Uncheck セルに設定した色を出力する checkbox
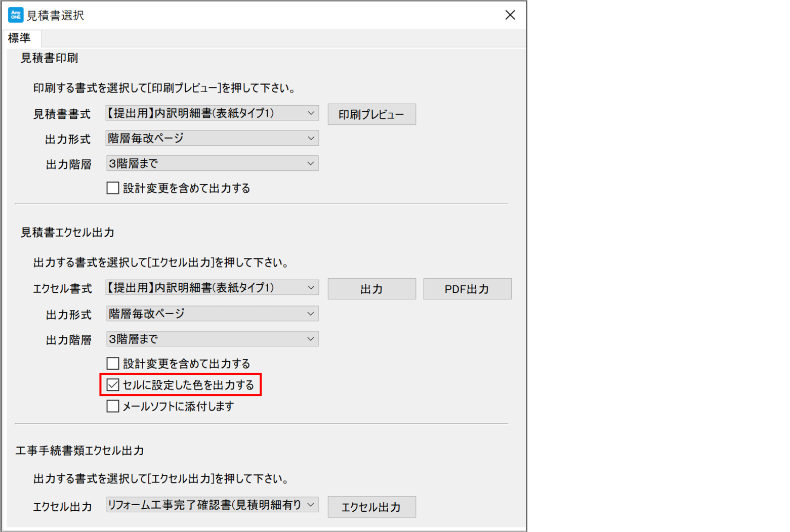This screenshot has width=790, height=532. click(x=113, y=385)
